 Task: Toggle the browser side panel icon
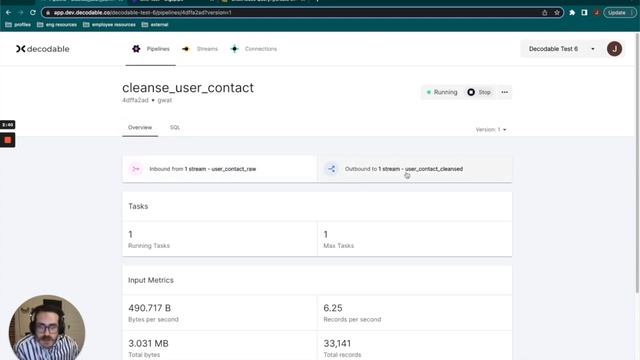[584, 13]
